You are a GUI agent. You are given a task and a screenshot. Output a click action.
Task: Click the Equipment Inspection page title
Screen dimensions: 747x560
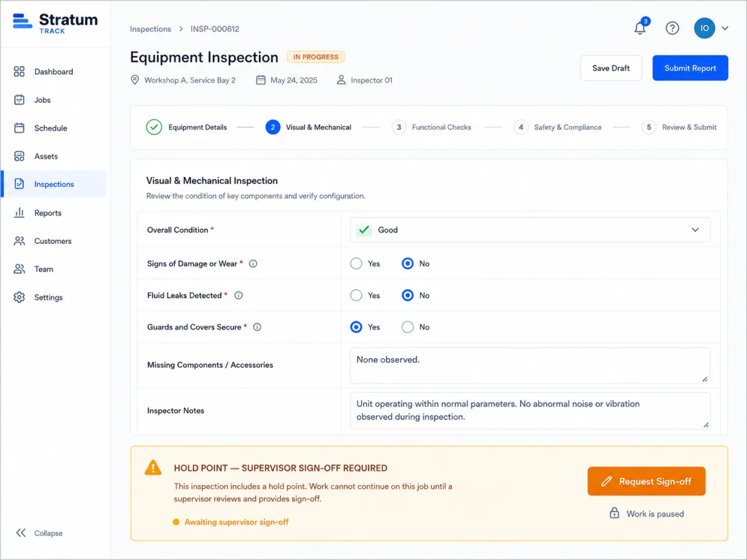point(204,57)
